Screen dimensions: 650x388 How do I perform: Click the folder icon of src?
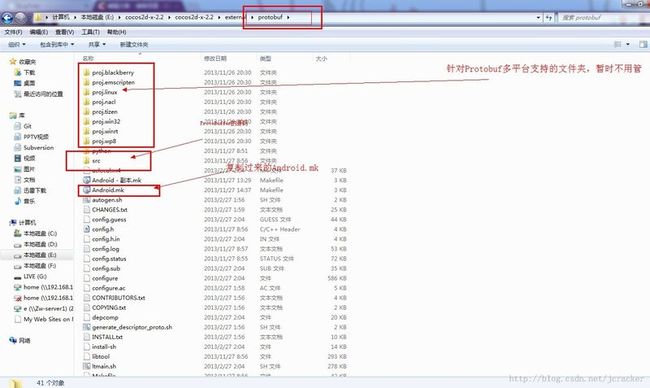86,161
